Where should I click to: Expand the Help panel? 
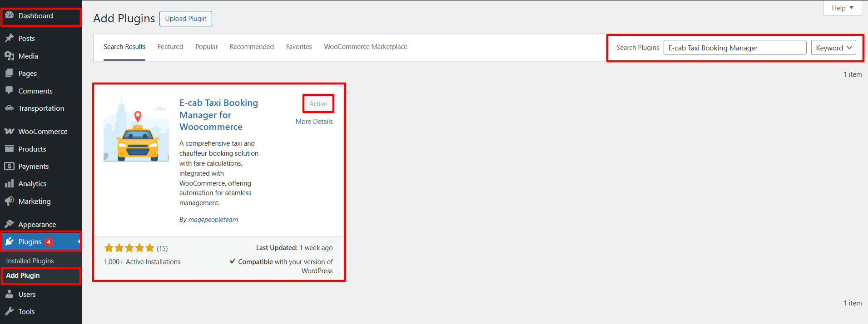point(842,8)
